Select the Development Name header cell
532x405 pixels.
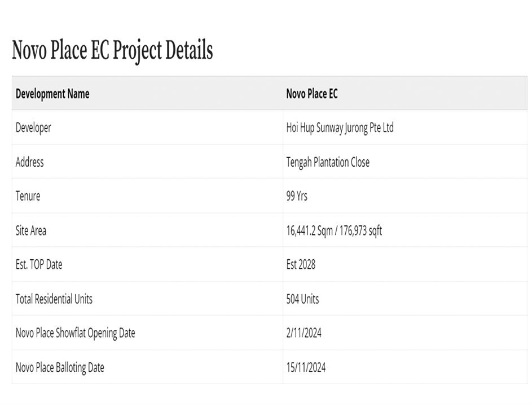pos(52,94)
